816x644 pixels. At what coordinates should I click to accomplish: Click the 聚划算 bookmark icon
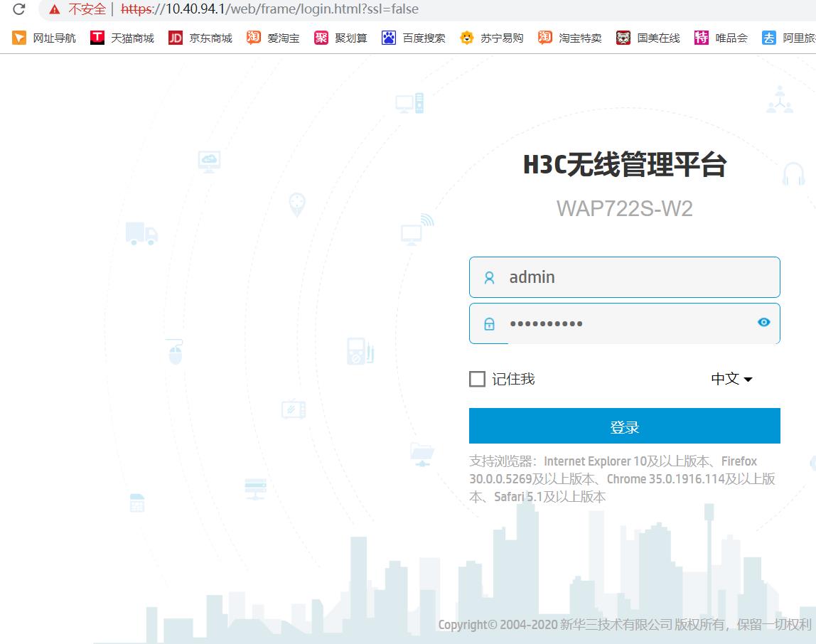(323, 38)
